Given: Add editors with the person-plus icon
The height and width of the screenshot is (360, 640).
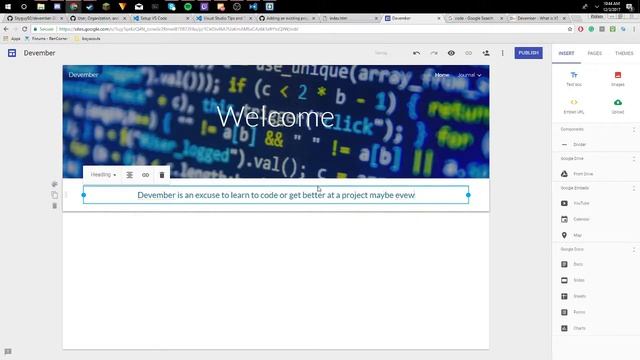Looking at the screenshot, I should coord(486,53).
